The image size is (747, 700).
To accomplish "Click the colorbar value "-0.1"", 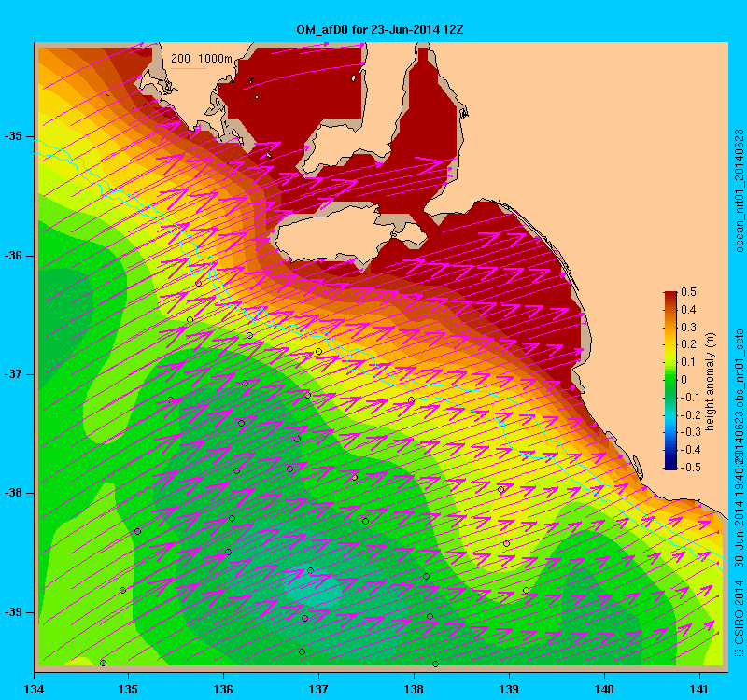I will (690, 398).
